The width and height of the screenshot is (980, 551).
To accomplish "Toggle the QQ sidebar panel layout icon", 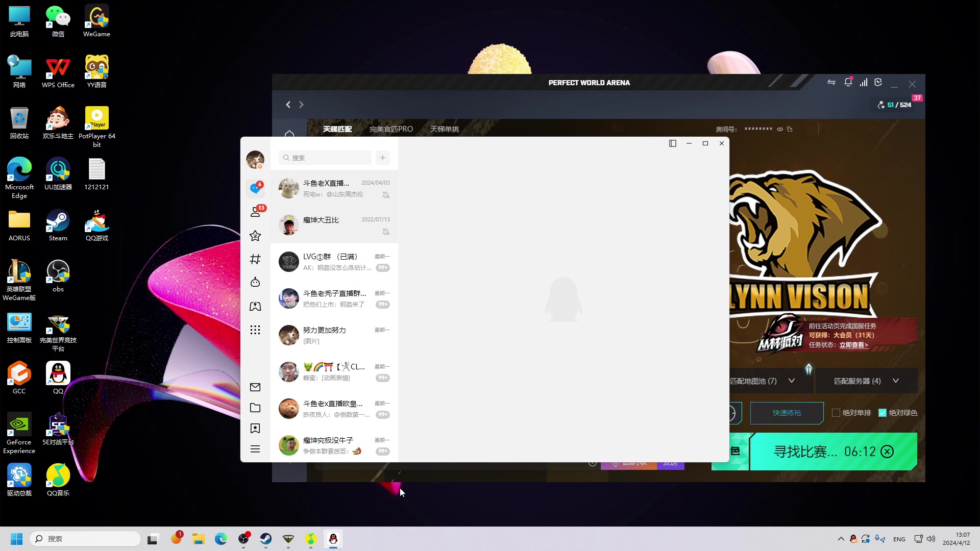I will click(673, 143).
